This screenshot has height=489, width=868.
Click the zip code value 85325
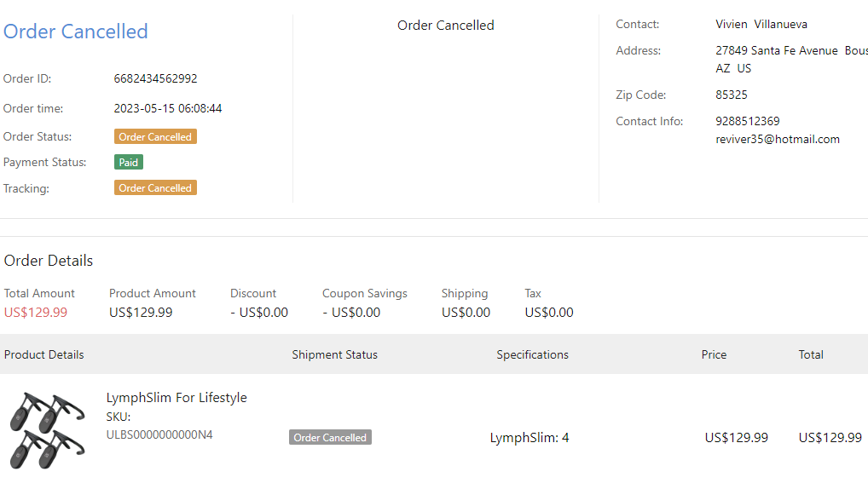click(732, 95)
